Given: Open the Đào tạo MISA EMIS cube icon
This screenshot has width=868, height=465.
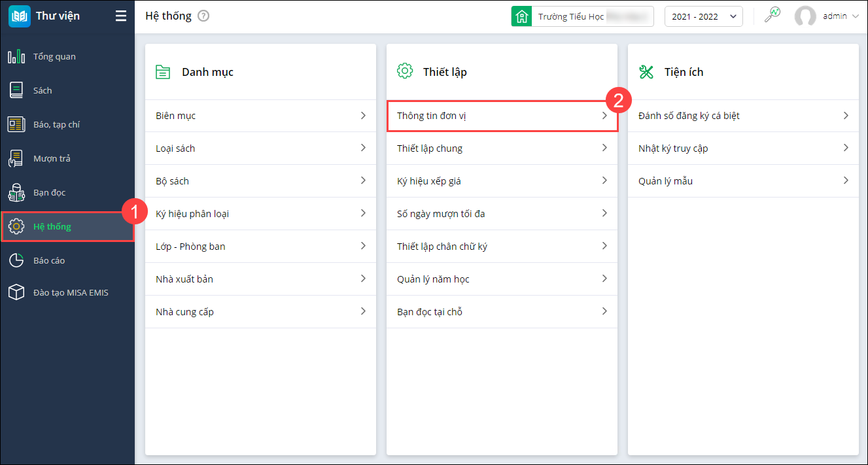Looking at the screenshot, I should pos(16,292).
